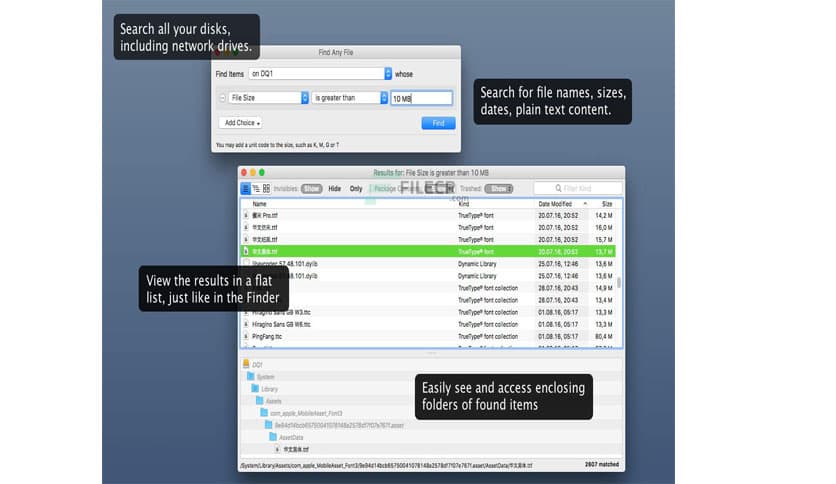Select com_apple_MobileAsset_Font3 in path tree
Image resolution: width=836 pixels, height=484 pixels.
point(306,413)
